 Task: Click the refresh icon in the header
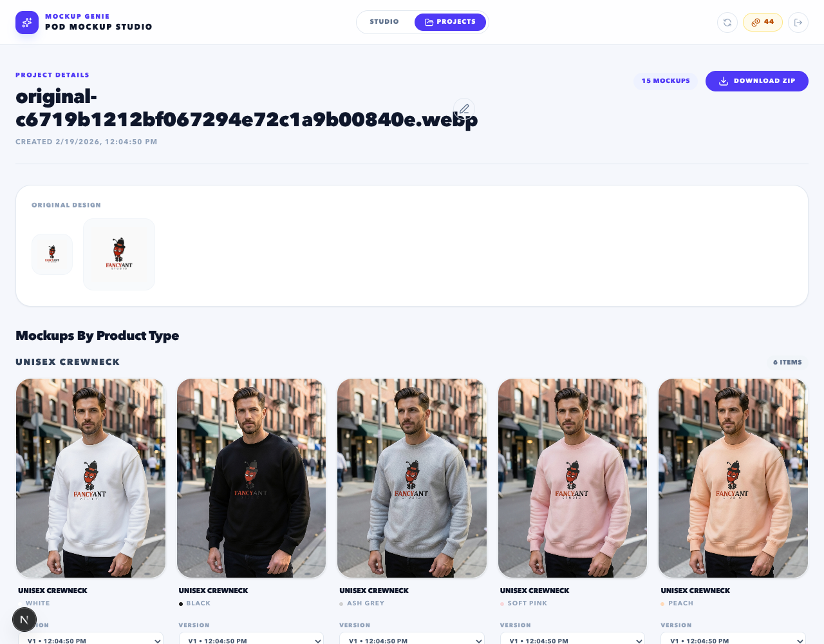tap(727, 23)
